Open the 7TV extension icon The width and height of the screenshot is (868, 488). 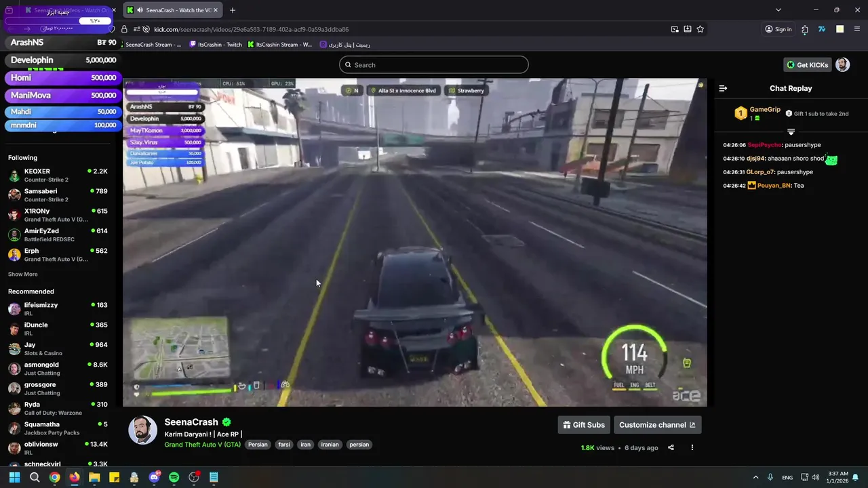pyautogui.click(x=822, y=29)
